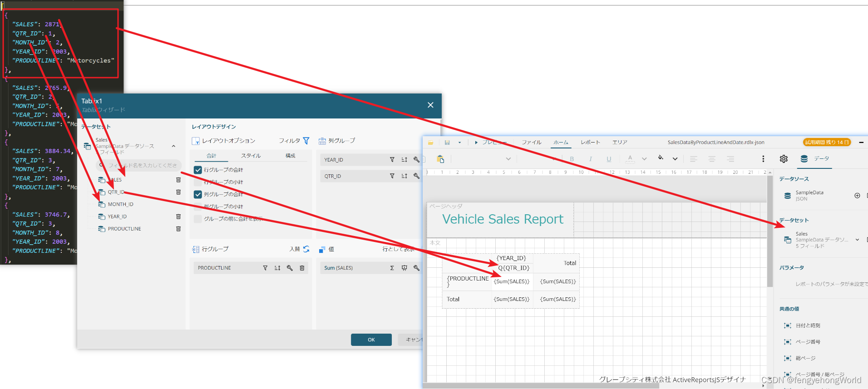Click the PRODUCTLINE row group sort icon
868x389 pixels.
tap(277, 268)
